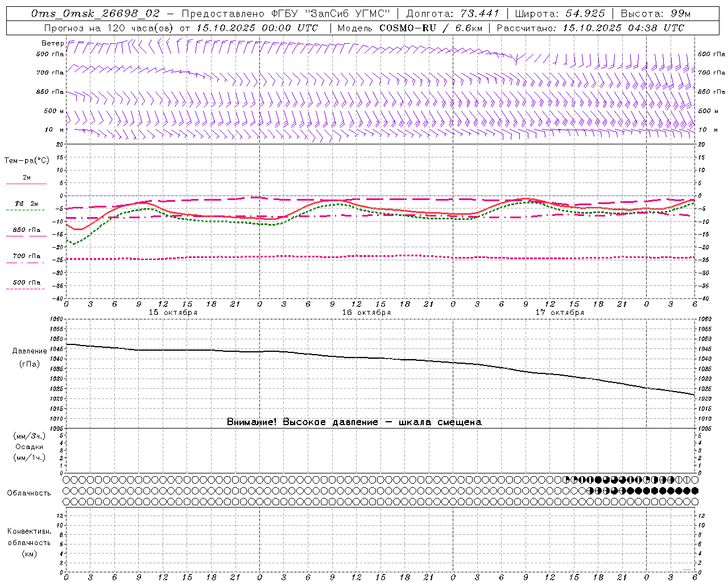Select the 500 м wind level label on the left

click(54, 111)
